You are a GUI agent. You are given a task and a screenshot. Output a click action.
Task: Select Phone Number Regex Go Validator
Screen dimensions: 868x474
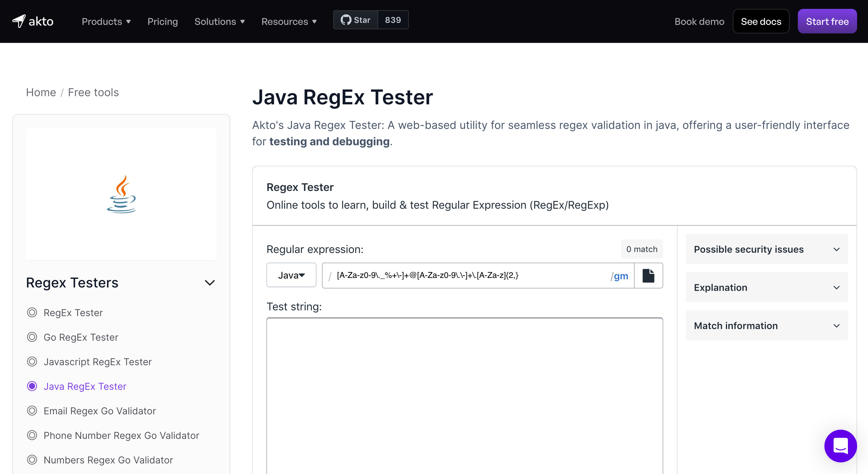click(x=113, y=435)
